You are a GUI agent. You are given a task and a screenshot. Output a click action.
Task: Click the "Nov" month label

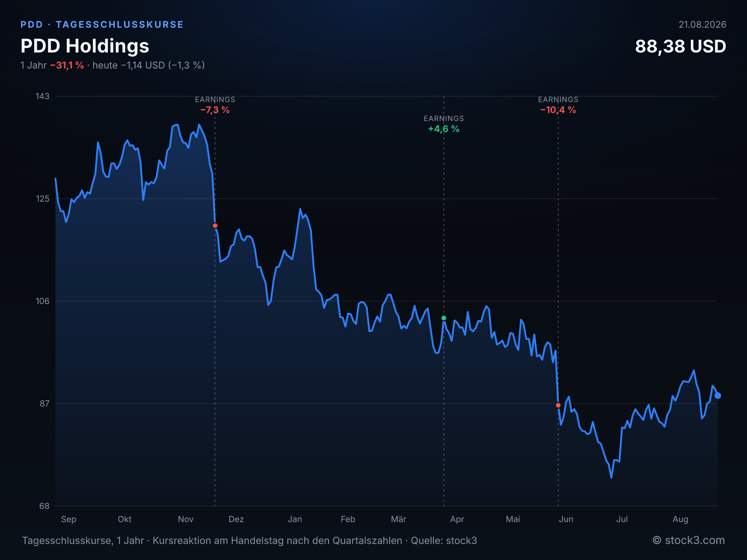pos(186,519)
